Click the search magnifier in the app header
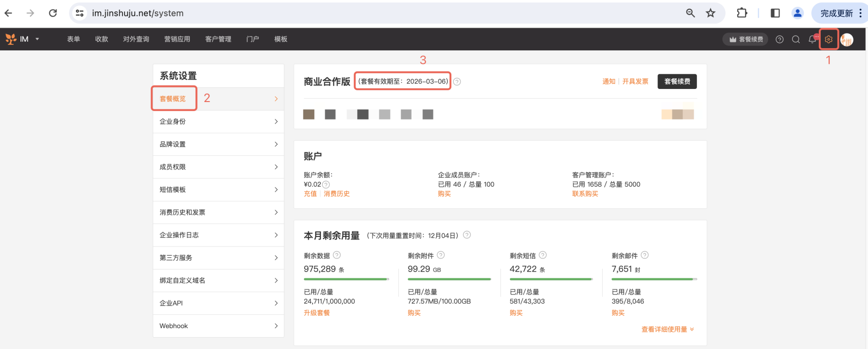 796,40
